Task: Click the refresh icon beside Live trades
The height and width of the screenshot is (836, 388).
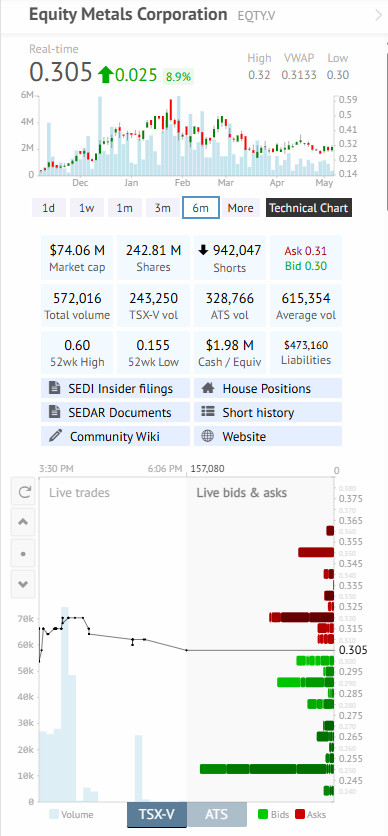Action: pos(23,492)
